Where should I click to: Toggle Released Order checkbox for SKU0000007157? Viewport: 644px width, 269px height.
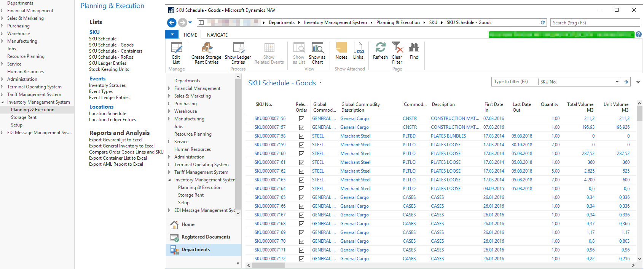(301, 127)
